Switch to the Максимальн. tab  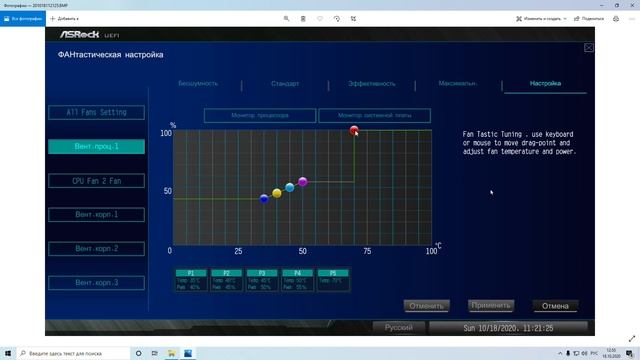pos(458,83)
